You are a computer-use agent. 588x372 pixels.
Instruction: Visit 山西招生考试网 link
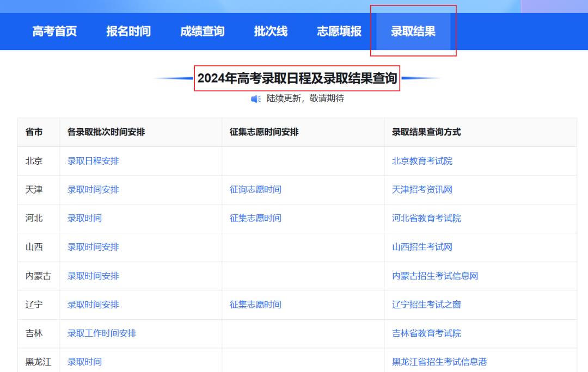click(x=422, y=247)
